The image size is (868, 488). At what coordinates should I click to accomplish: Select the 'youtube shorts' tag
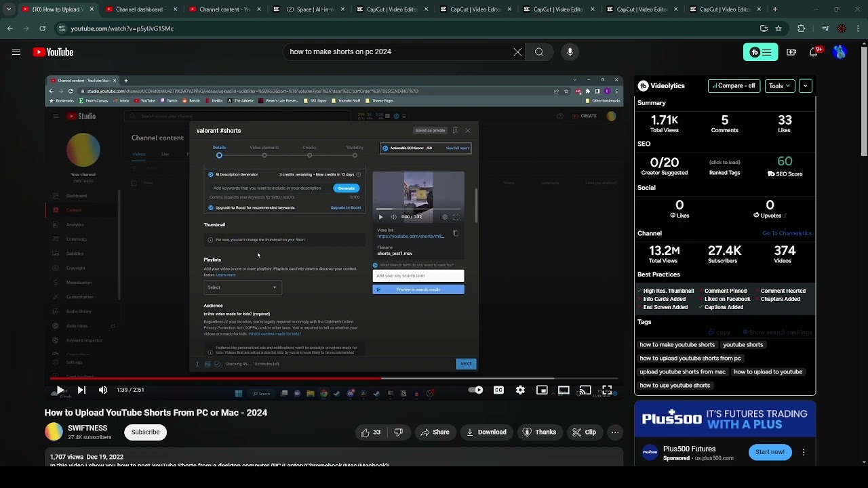coord(743,345)
